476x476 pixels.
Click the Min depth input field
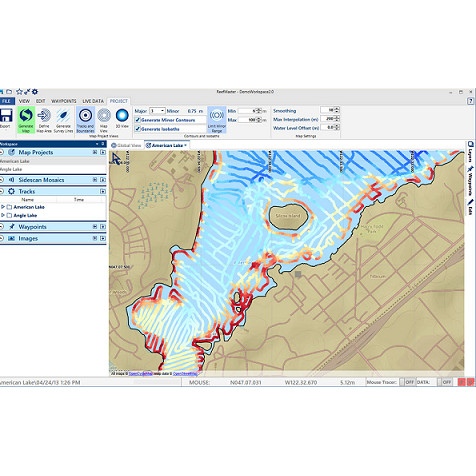tap(247, 111)
